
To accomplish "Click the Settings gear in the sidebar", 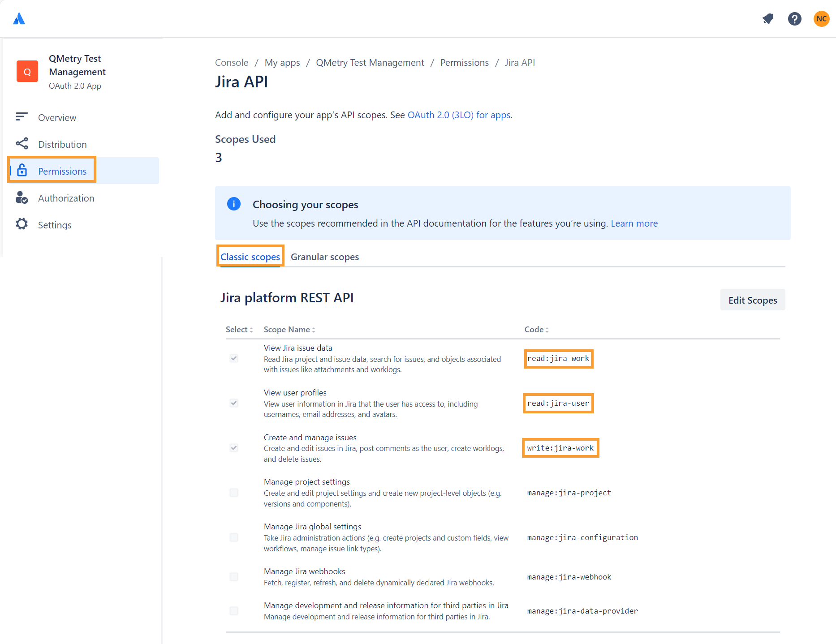I will click(22, 224).
